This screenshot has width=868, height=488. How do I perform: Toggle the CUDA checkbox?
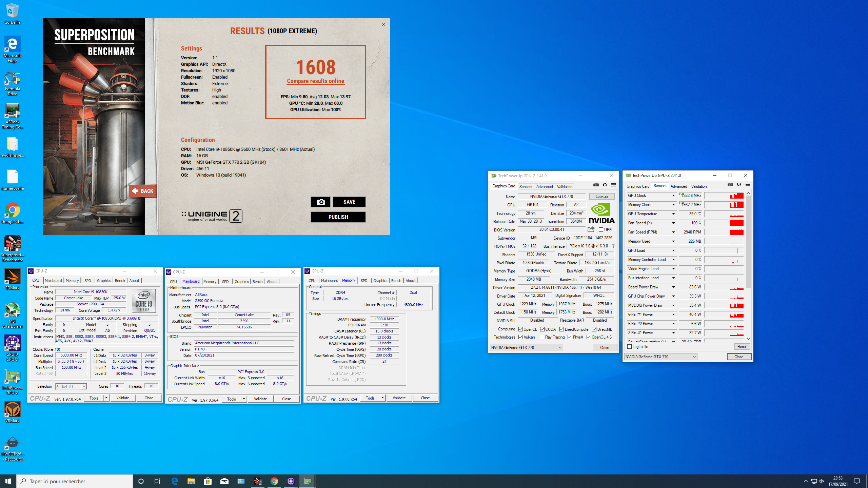[x=542, y=329]
